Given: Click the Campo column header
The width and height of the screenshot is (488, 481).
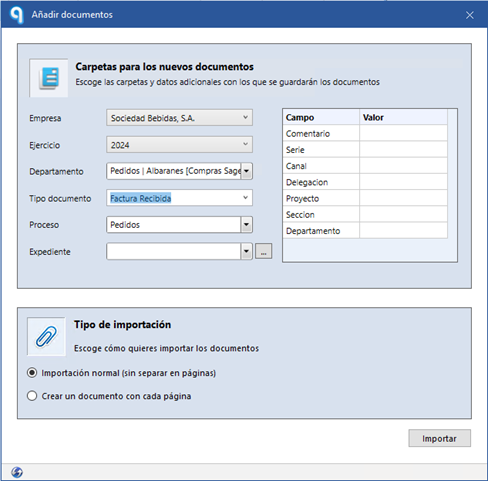Looking at the screenshot, I should click(321, 117).
